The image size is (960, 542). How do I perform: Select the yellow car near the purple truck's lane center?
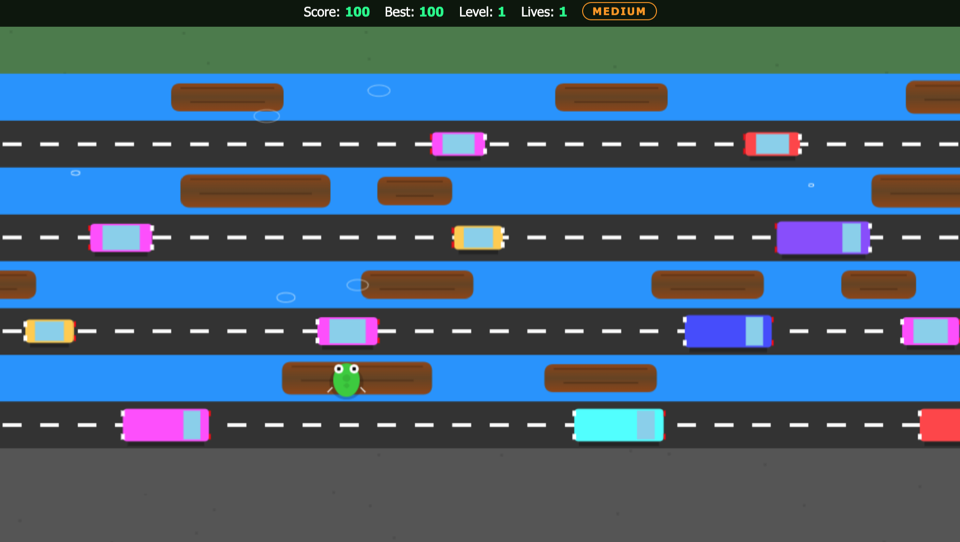(x=478, y=238)
